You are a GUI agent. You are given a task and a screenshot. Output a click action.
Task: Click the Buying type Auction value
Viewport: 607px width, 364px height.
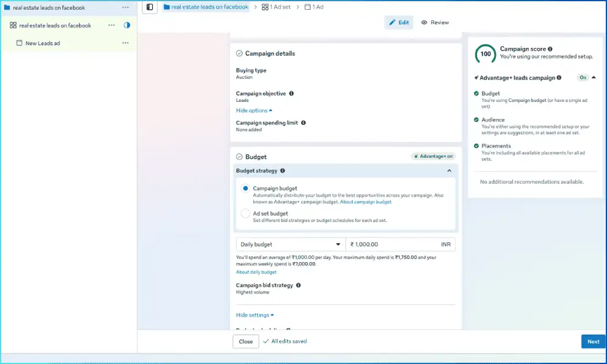pyautogui.click(x=244, y=78)
